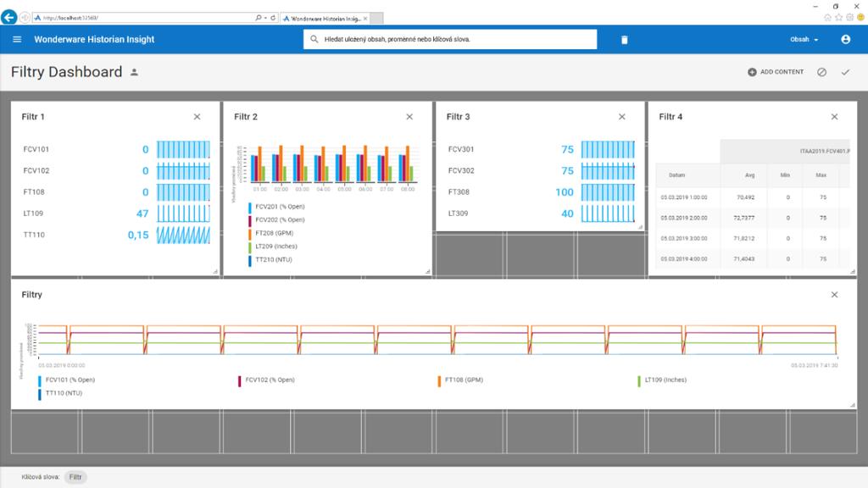868x488 pixels.
Task: Open the Obsah dropdown menu
Action: [x=804, y=39]
